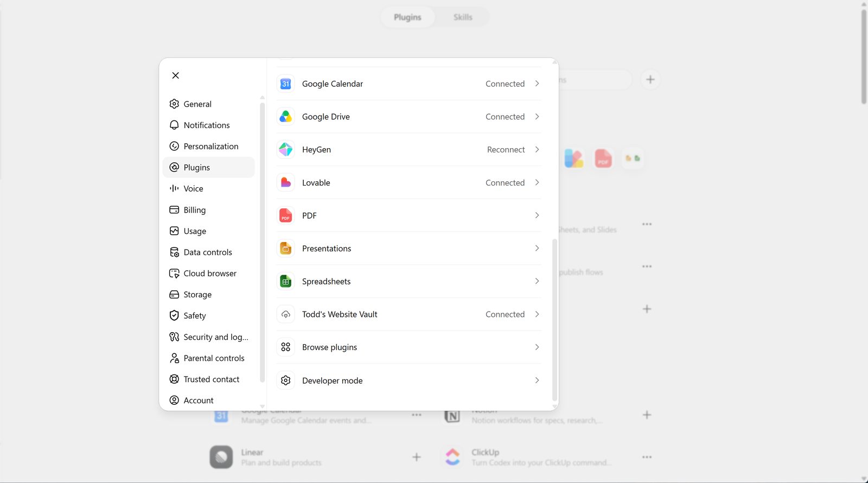Click the Cloud browser icon in sidebar

(174, 273)
